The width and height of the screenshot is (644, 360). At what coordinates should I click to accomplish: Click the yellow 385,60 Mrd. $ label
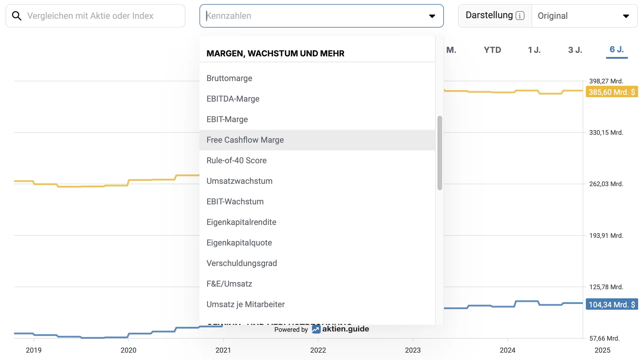tap(612, 92)
